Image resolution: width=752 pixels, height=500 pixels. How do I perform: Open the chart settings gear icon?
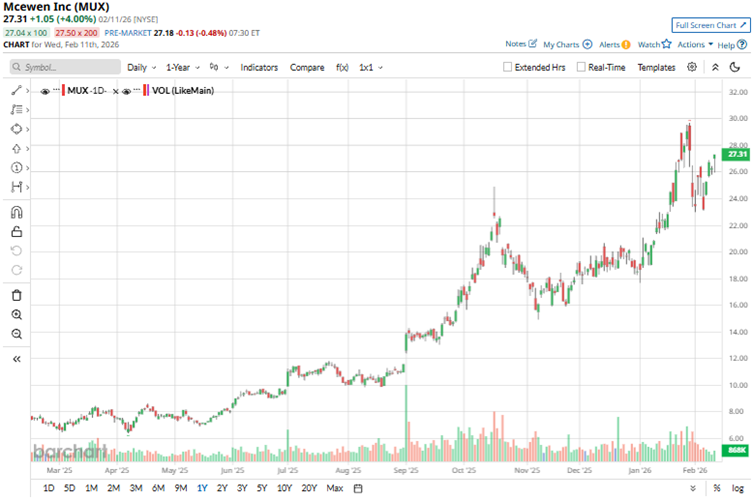click(692, 67)
